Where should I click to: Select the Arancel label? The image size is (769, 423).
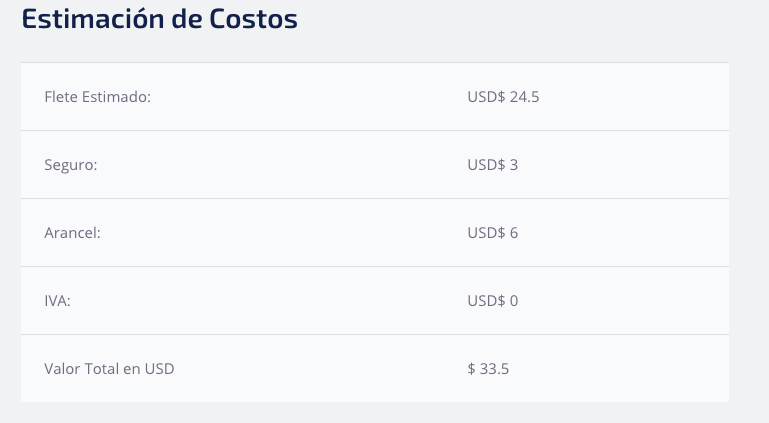click(x=72, y=233)
